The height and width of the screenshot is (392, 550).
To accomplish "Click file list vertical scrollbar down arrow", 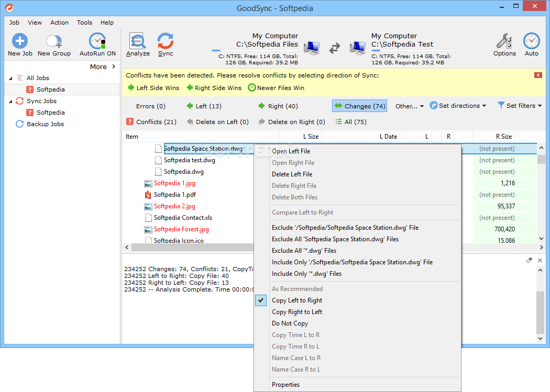I will (x=541, y=239).
